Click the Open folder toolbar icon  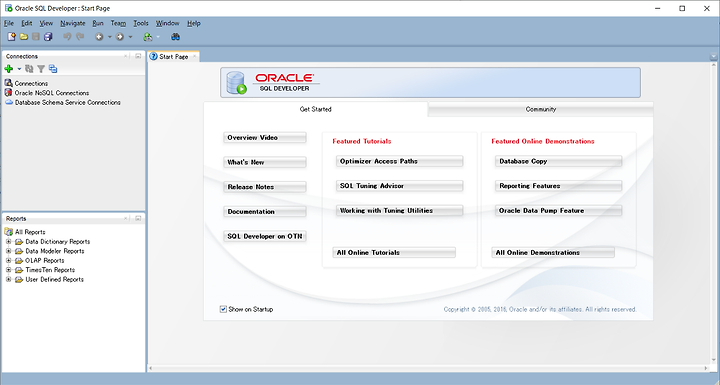(x=24, y=37)
